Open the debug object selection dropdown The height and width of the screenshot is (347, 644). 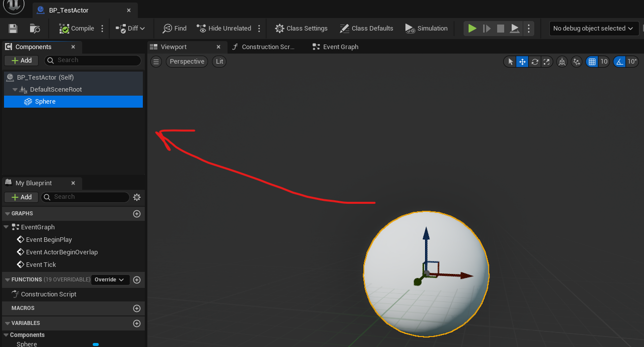[x=594, y=29]
